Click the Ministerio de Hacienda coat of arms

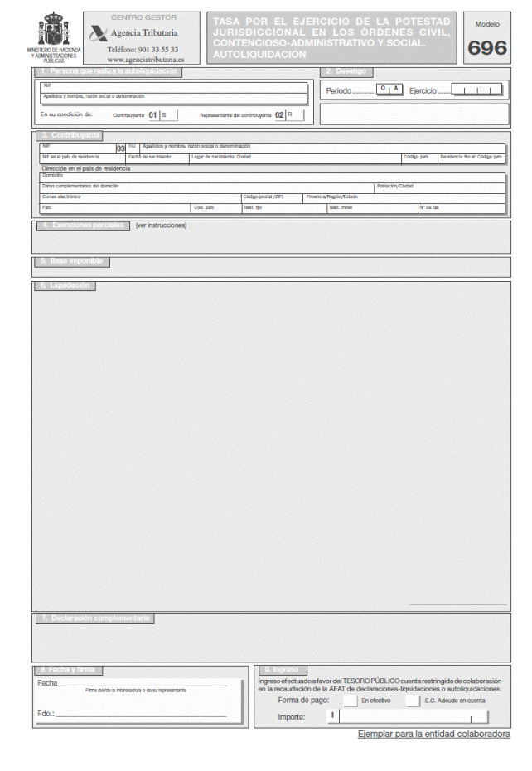(x=54, y=28)
